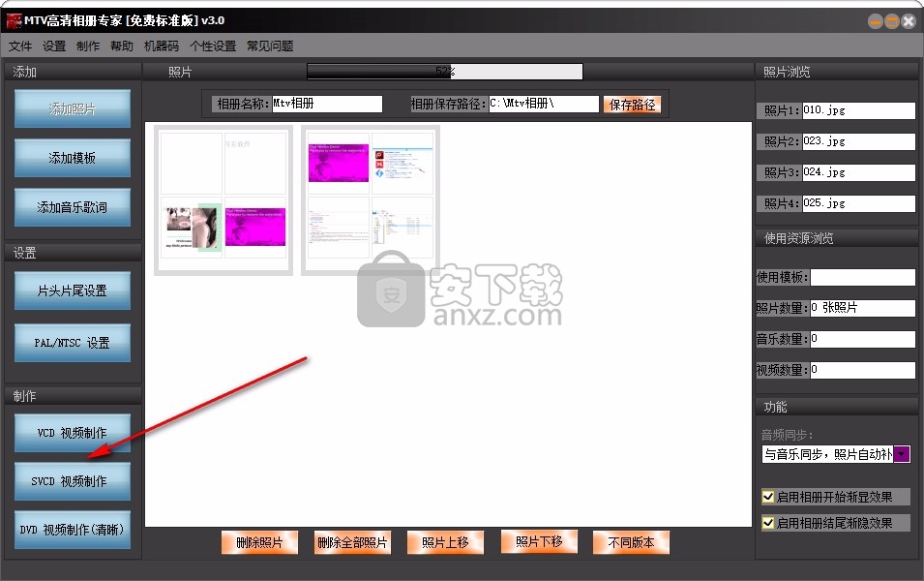Toggle 启用相册结尾渐隐效果 checkbox

(768, 523)
